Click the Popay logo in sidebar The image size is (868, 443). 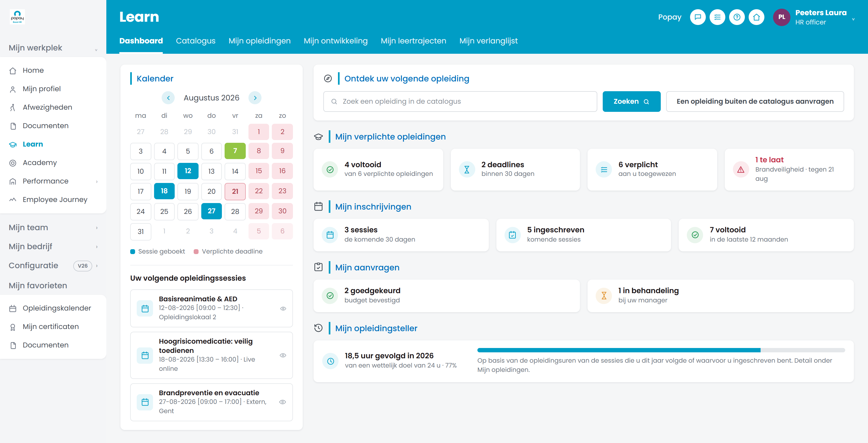pos(17,17)
